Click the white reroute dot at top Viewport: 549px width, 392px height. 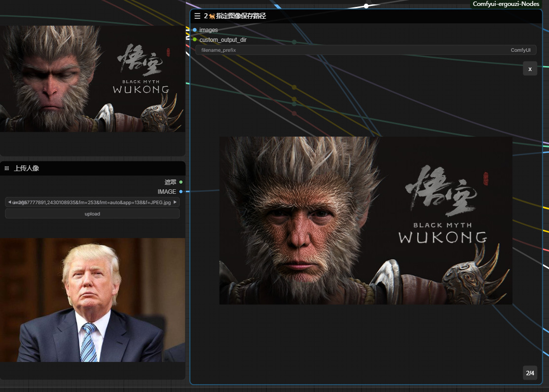pyautogui.click(x=366, y=6)
